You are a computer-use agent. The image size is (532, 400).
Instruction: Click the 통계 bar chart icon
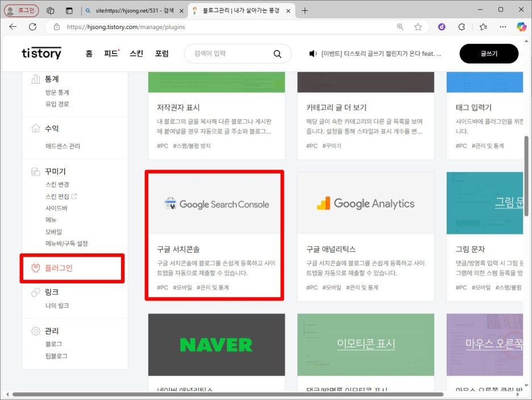click(x=36, y=79)
